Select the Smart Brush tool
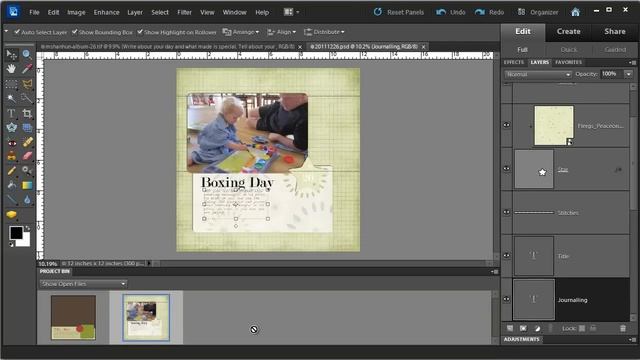This screenshot has width=640, height=360. (27, 171)
